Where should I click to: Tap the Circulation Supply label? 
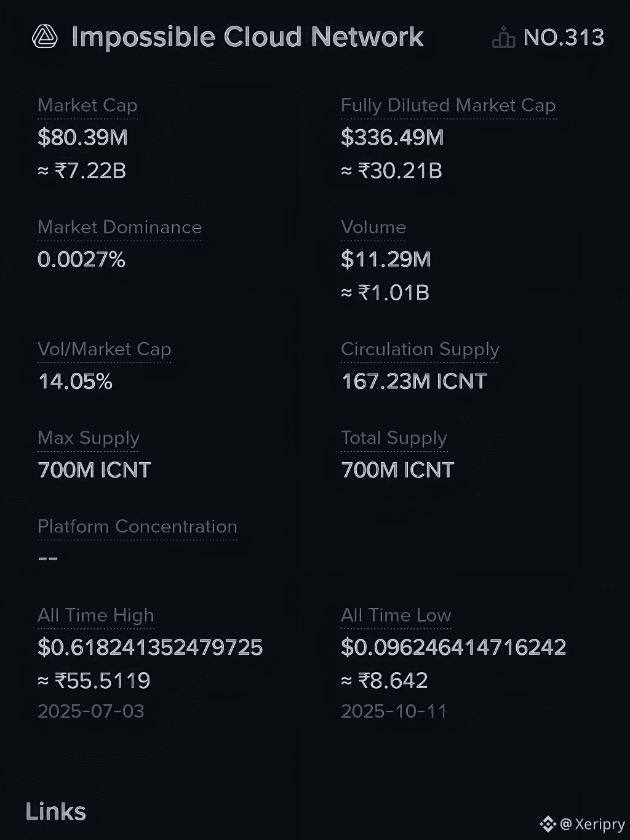click(x=420, y=349)
